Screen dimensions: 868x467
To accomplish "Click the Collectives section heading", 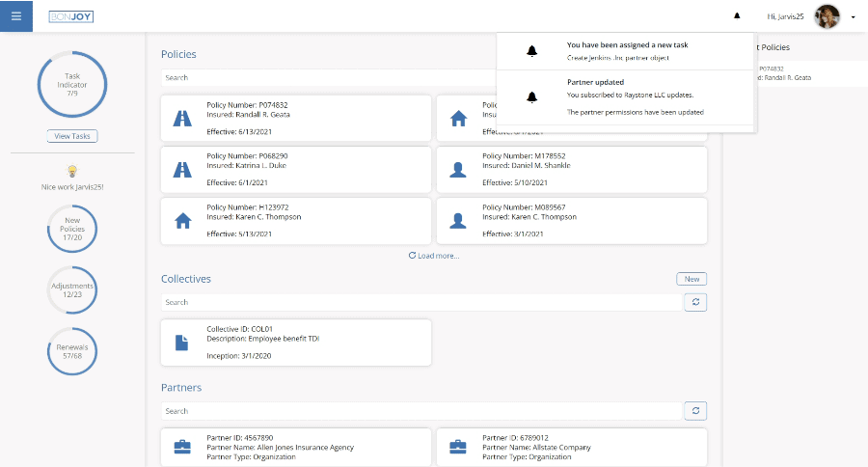I will [186, 279].
